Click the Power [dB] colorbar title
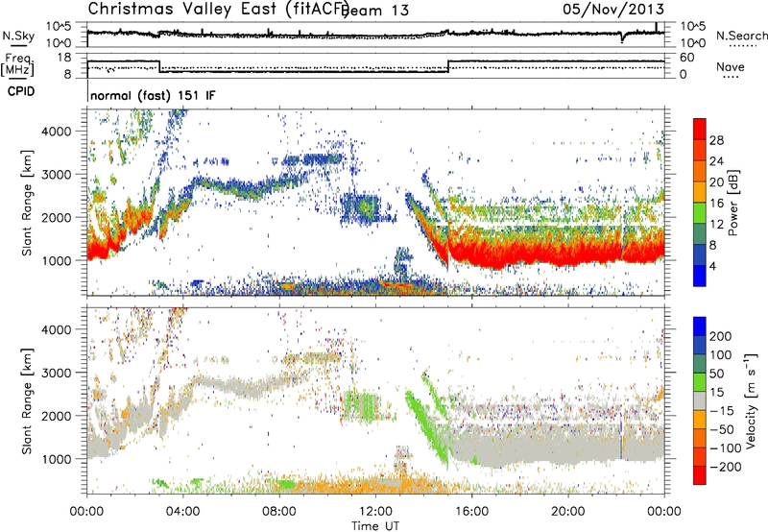 [733, 204]
